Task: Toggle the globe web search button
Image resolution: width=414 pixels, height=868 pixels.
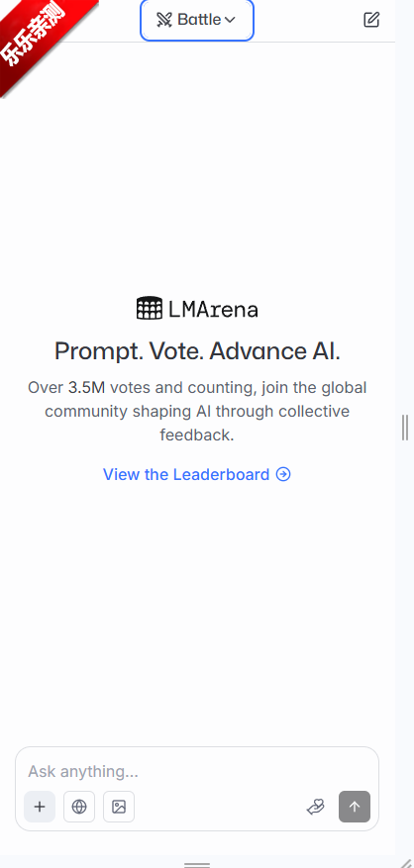Action: pos(79,807)
